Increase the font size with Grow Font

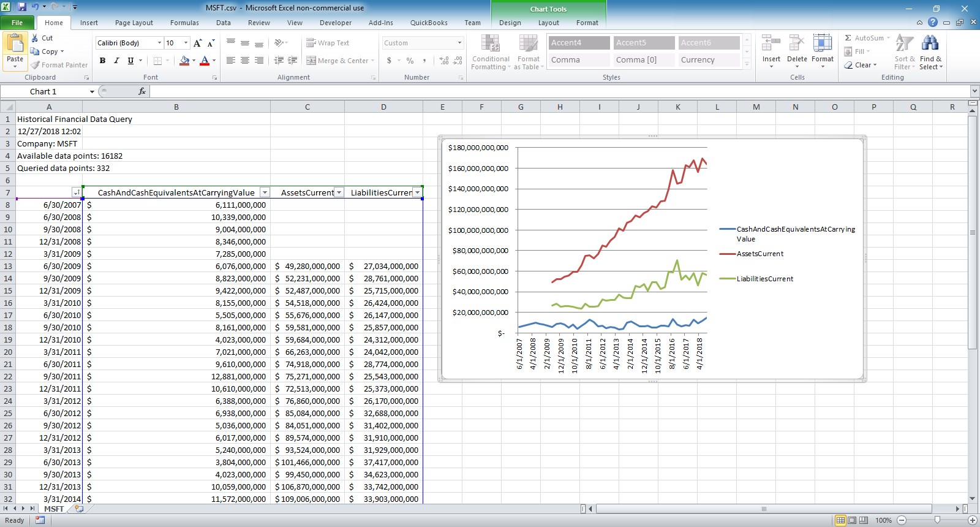point(197,43)
